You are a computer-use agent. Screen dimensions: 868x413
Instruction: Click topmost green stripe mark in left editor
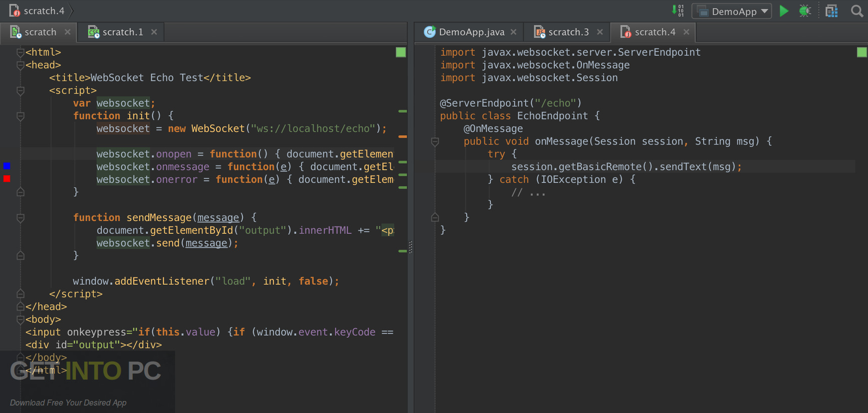[x=403, y=111]
